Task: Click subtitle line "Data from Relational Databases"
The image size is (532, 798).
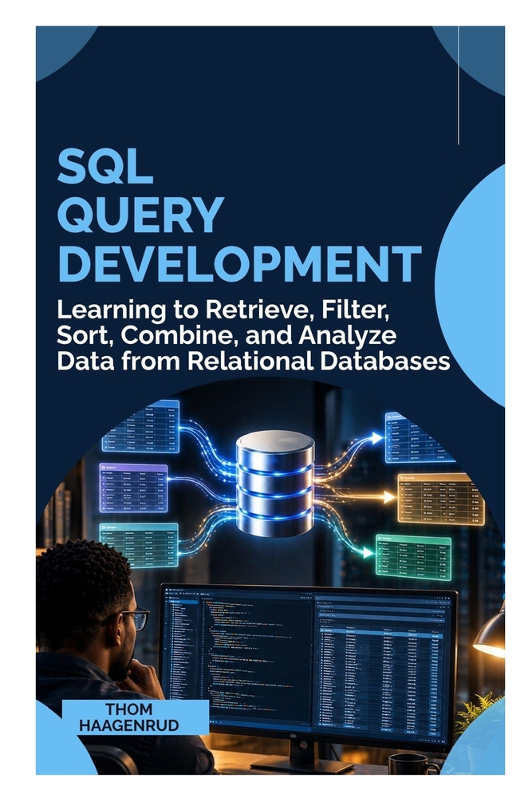Action: (254, 361)
